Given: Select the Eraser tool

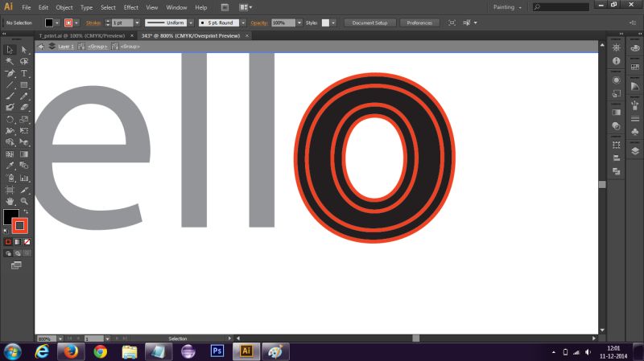Looking at the screenshot, I should [x=24, y=108].
